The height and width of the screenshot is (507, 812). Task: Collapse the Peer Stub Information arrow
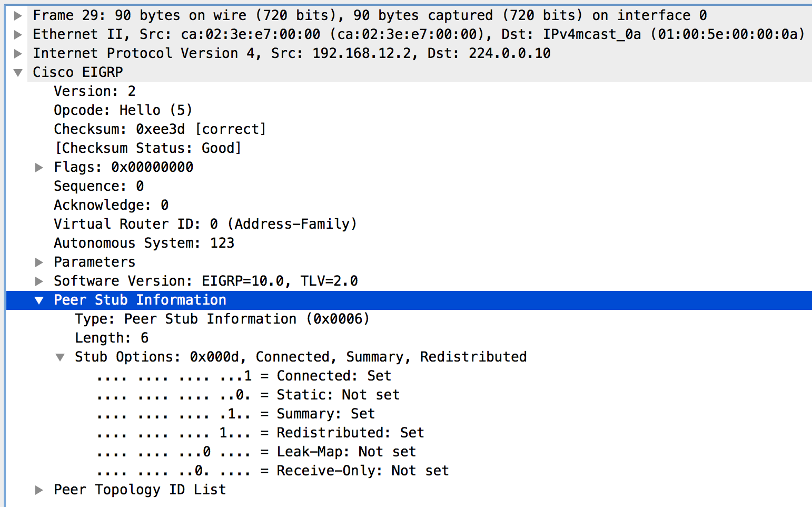point(39,300)
